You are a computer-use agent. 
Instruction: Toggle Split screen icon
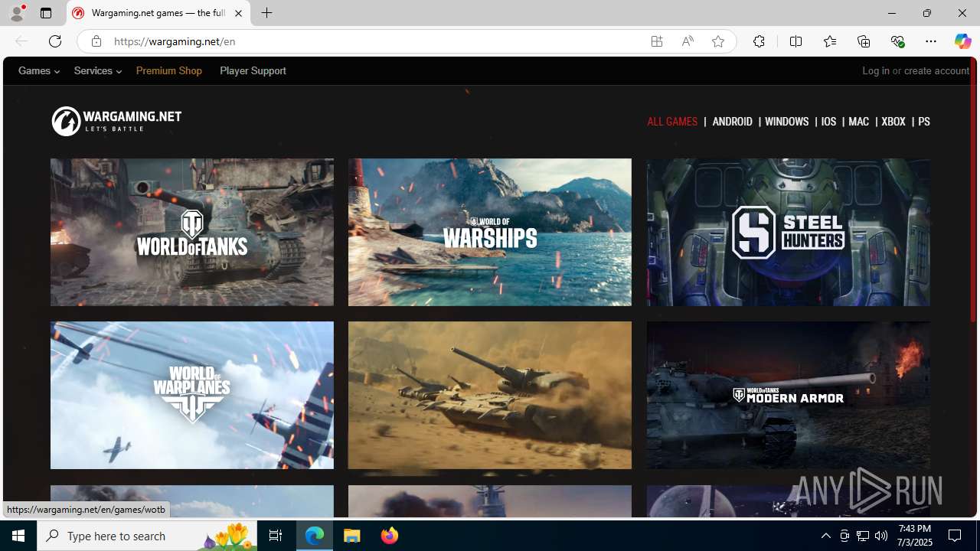[x=795, y=41]
